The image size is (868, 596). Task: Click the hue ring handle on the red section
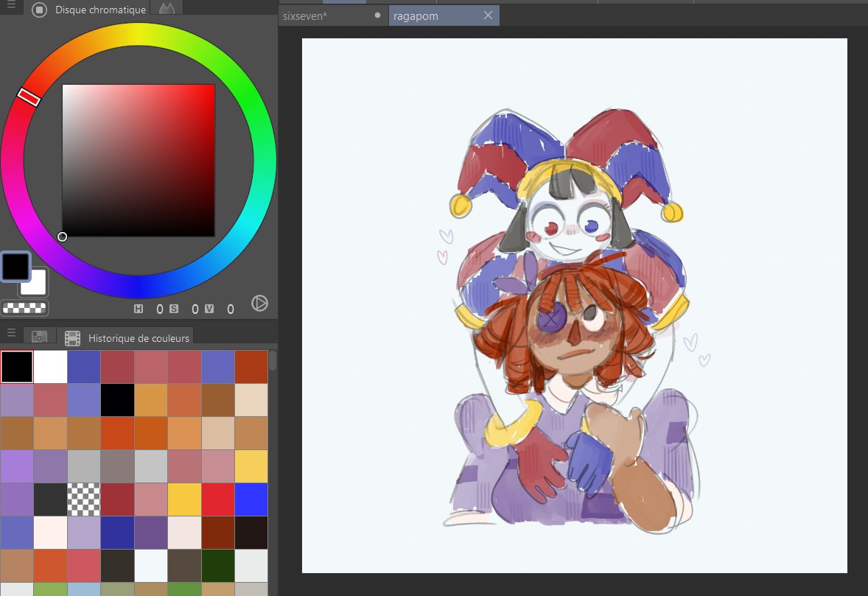(29, 97)
